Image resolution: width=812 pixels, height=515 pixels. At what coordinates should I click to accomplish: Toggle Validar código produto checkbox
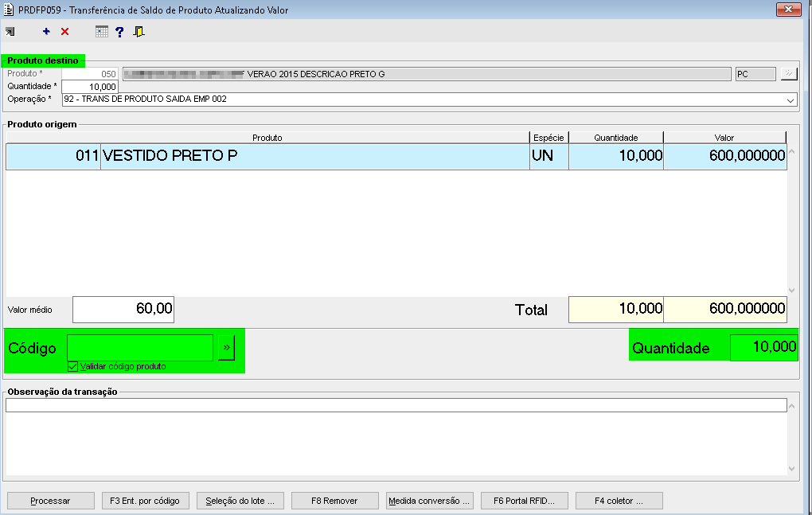point(73,366)
